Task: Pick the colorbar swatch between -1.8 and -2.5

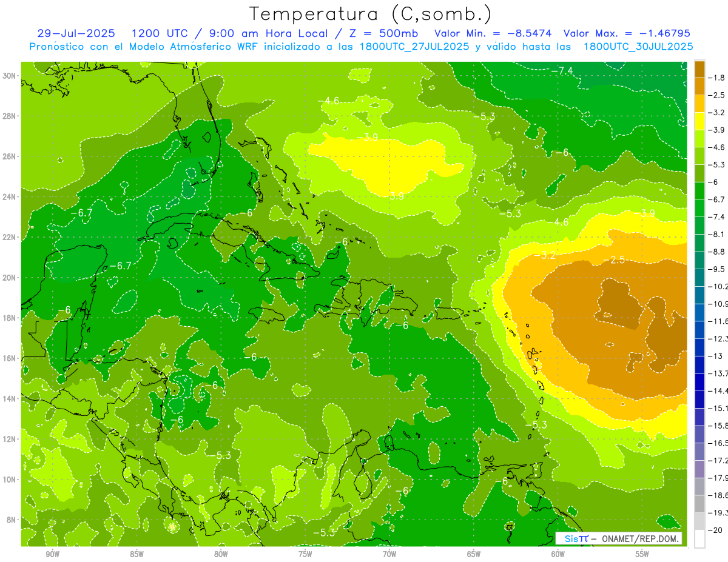Action: click(699, 86)
